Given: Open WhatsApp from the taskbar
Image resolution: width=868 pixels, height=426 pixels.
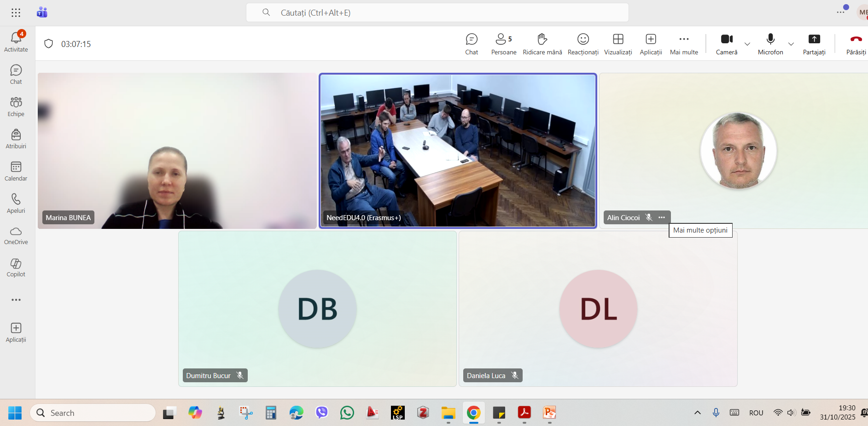Looking at the screenshot, I should [x=347, y=413].
